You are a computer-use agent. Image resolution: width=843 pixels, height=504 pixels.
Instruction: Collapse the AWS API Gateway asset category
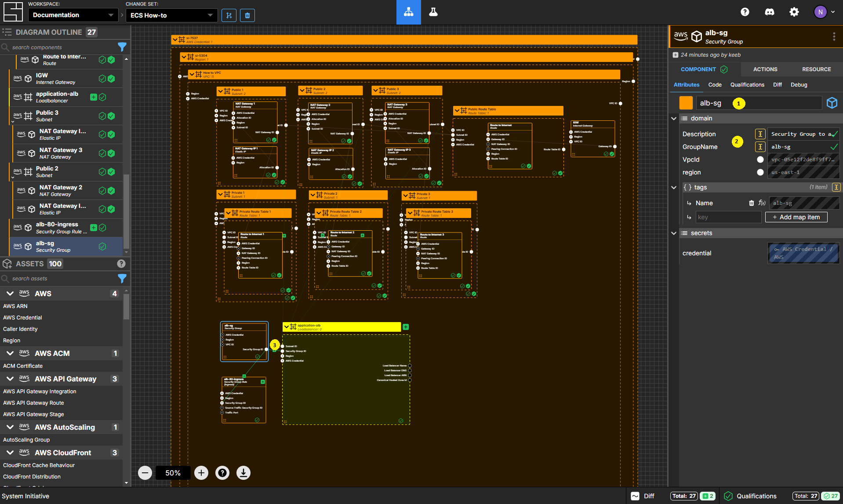[10, 378]
